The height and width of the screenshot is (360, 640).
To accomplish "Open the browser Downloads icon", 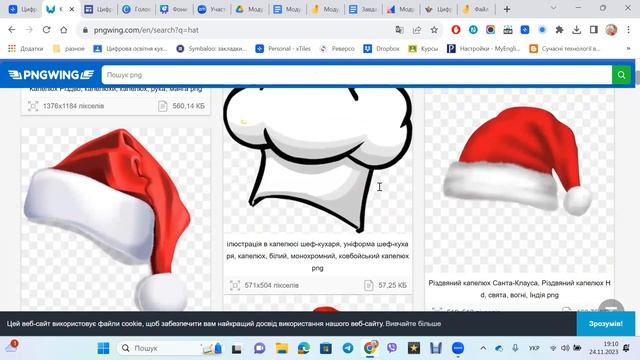I will (x=576, y=30).
